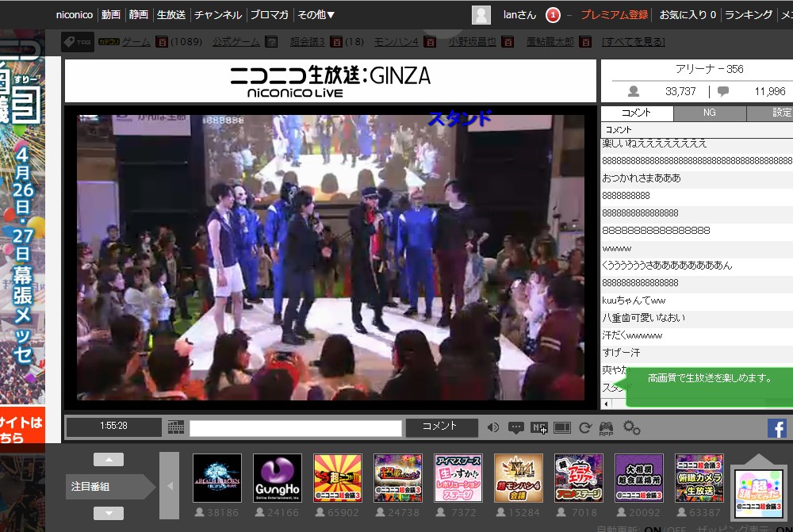The width and height of the screenshot is (793, 532).
Task: Open program thumbnail with 65902 viewers
Action: point(337,478)
